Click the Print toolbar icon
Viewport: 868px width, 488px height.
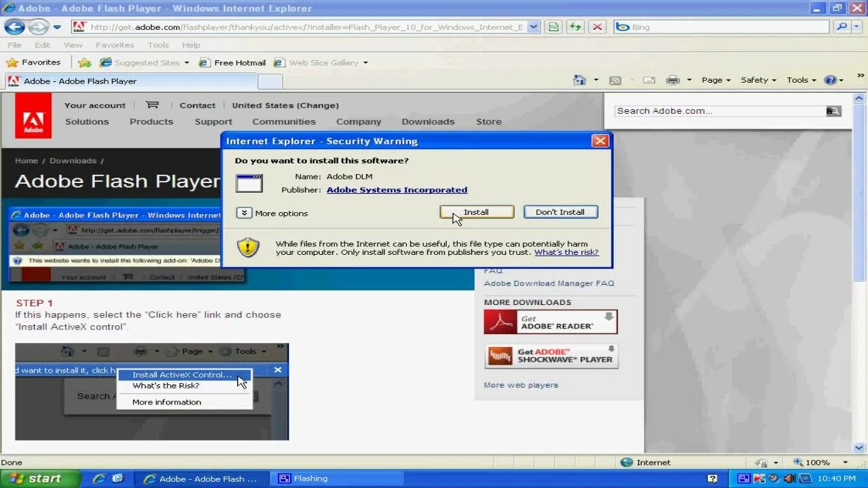673,80
